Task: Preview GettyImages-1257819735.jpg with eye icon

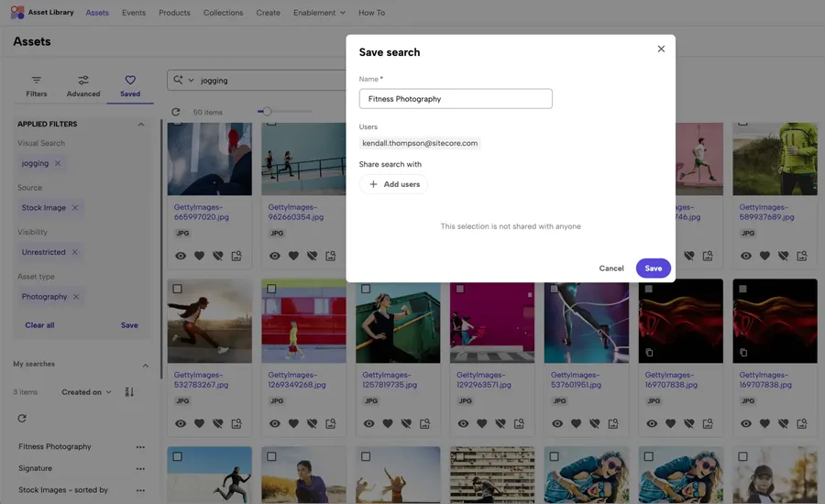Action: 368,423
